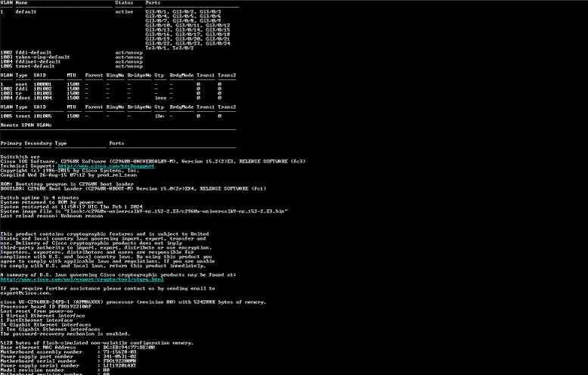Click the "export@cisco.com" email text
This screenshot has width=588, height=375.
(26, 293)
